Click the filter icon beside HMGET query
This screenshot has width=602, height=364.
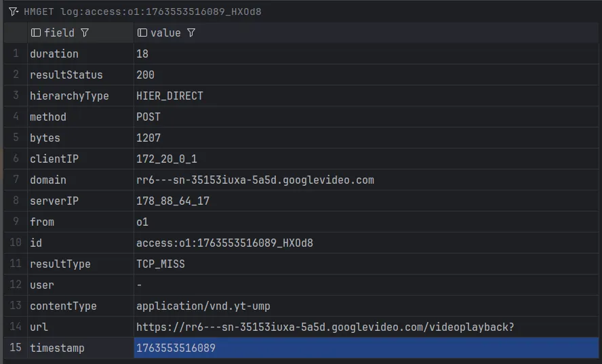click(13, 12)
